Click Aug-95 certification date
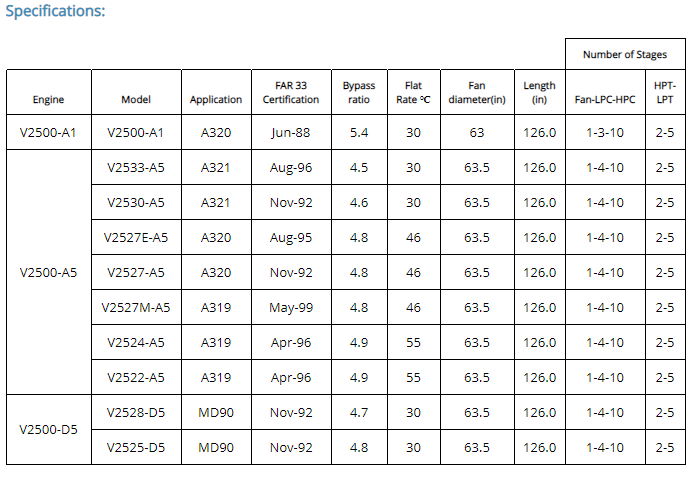 [x=291, y=238]
